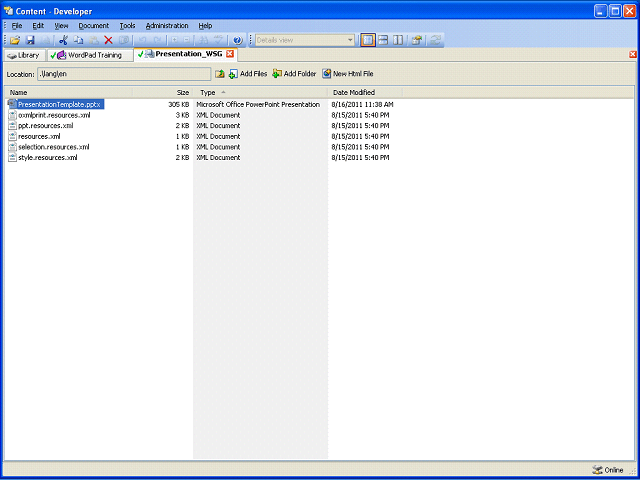640x480 pixels.
Task: Open the Help menu
Action: pos(205,26)
